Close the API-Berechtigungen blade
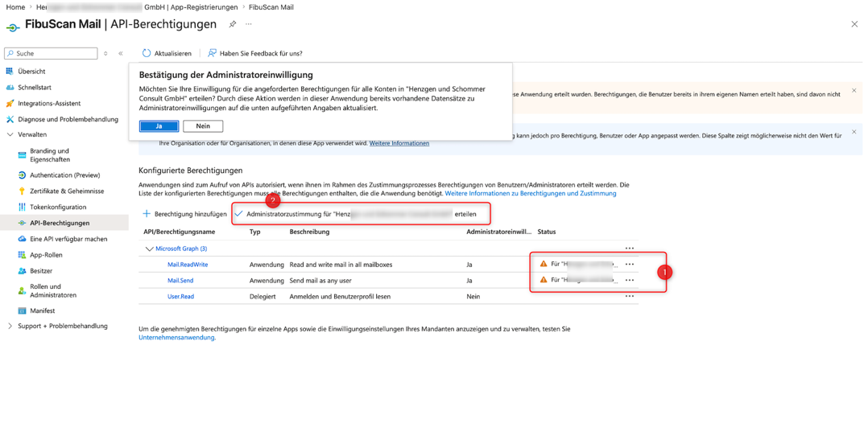868x436 pixels. click(x=854, y=24)
